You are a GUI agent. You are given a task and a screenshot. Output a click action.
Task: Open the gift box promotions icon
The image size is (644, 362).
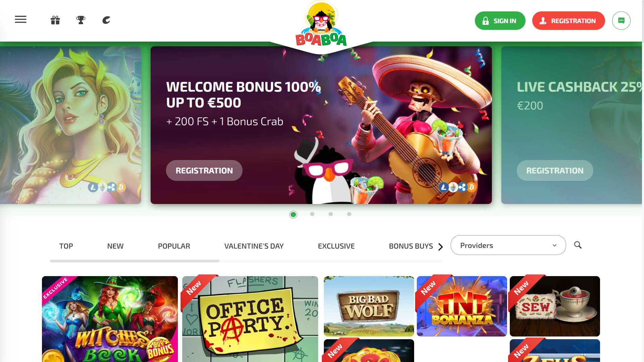[55, 20]
